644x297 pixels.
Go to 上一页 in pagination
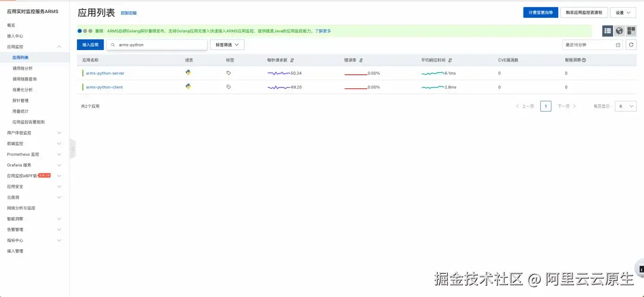tap(525, 106)
